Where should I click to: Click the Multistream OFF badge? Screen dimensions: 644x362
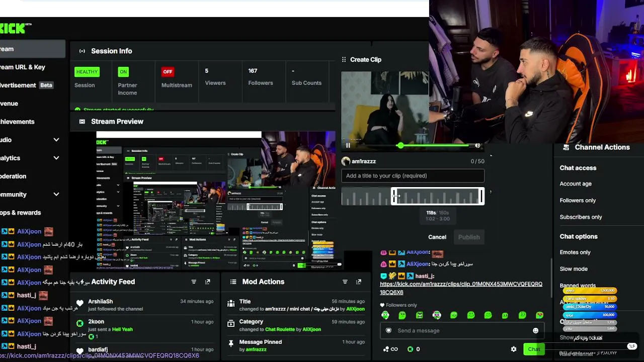click(x=168, y=72)
